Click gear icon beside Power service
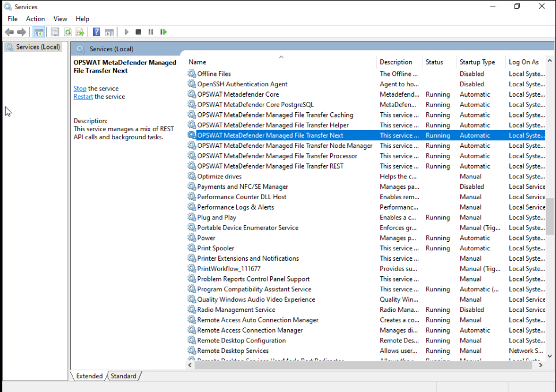This screenshot has height=392, width=556. tap(192, 238)
